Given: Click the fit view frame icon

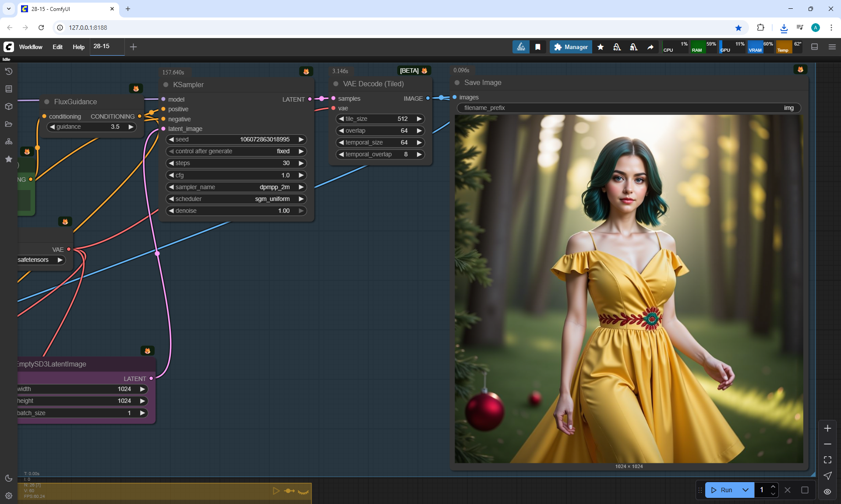Looking at the screenshot, I should click(827, 460).
